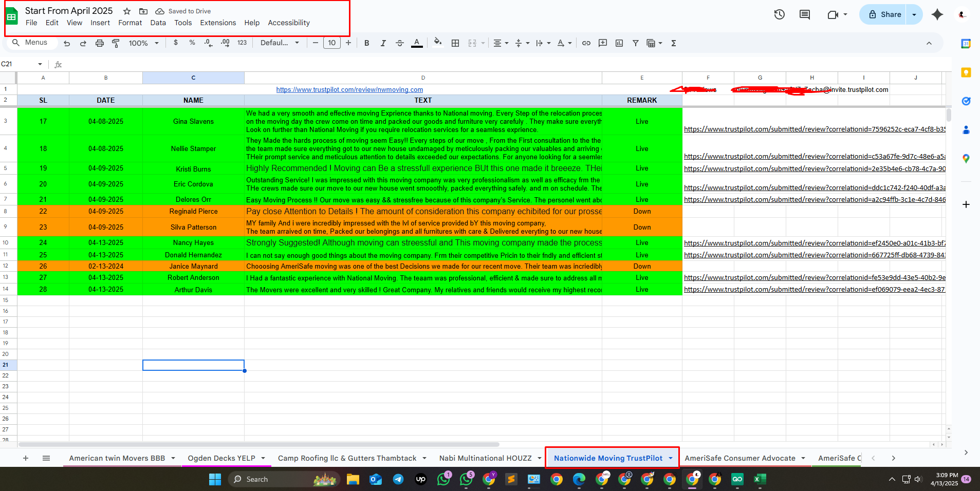Open the zoom 100% dropdown

pos(144,43)
